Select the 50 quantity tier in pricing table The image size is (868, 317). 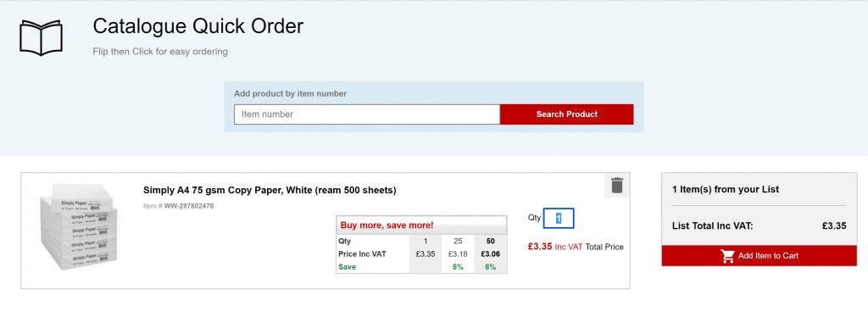pos(491,242)
